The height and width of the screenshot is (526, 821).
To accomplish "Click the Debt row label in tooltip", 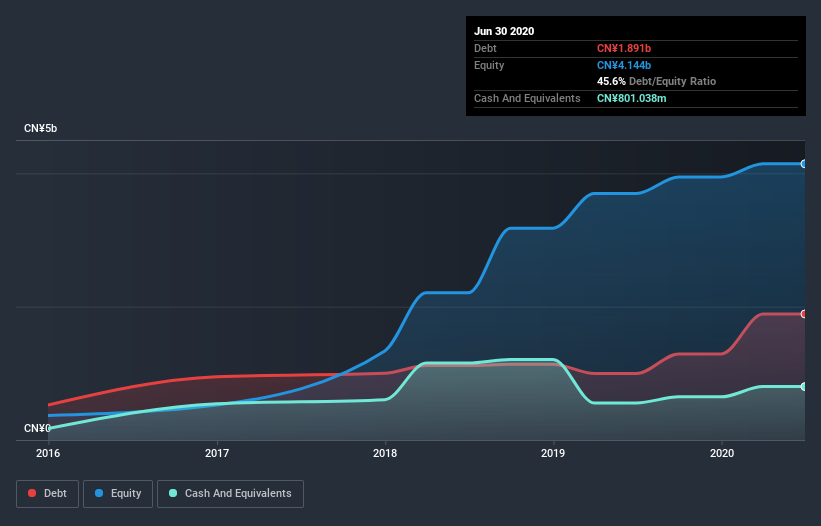I will tap(485, 49).
